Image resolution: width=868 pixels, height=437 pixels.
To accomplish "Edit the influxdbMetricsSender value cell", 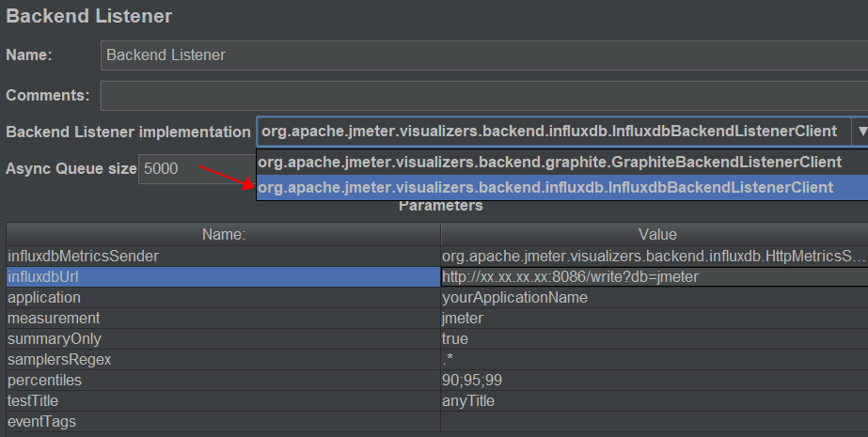I will tap(654, 256).
